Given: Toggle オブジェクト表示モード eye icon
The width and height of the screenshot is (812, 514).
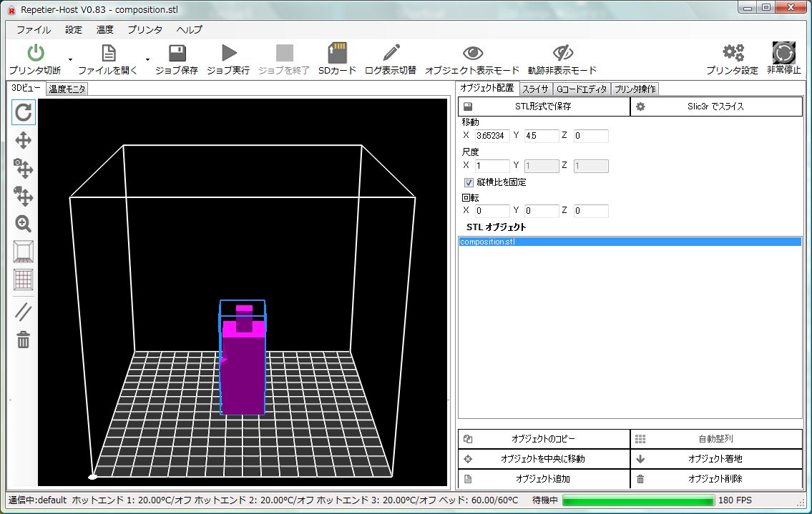Looking at the screenshot, I should pos(472,53).
